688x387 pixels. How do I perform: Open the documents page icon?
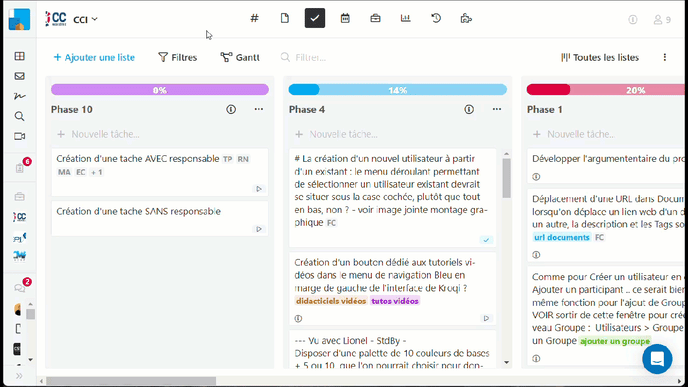285,18
